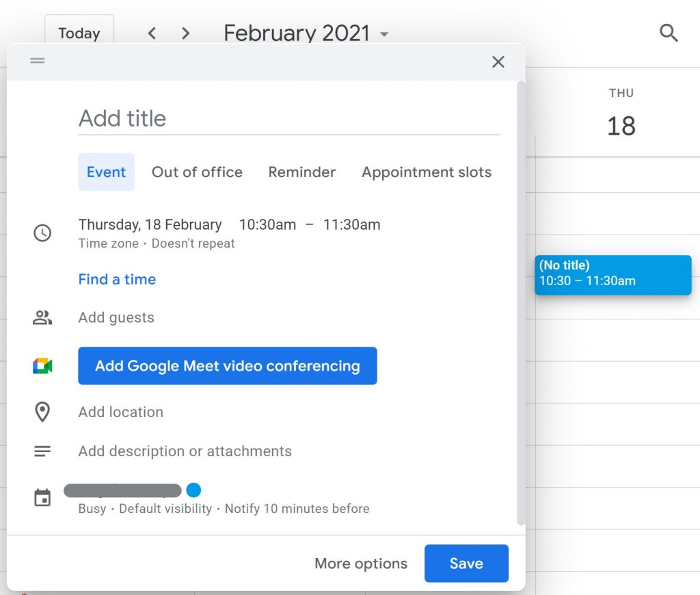Click the Add title input field
Screen dimensions: 700x595
(288, 118)
